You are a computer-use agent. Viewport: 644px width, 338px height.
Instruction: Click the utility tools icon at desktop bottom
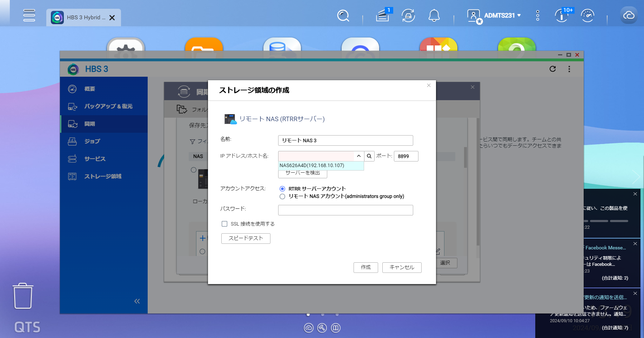[x=322, y=328]
